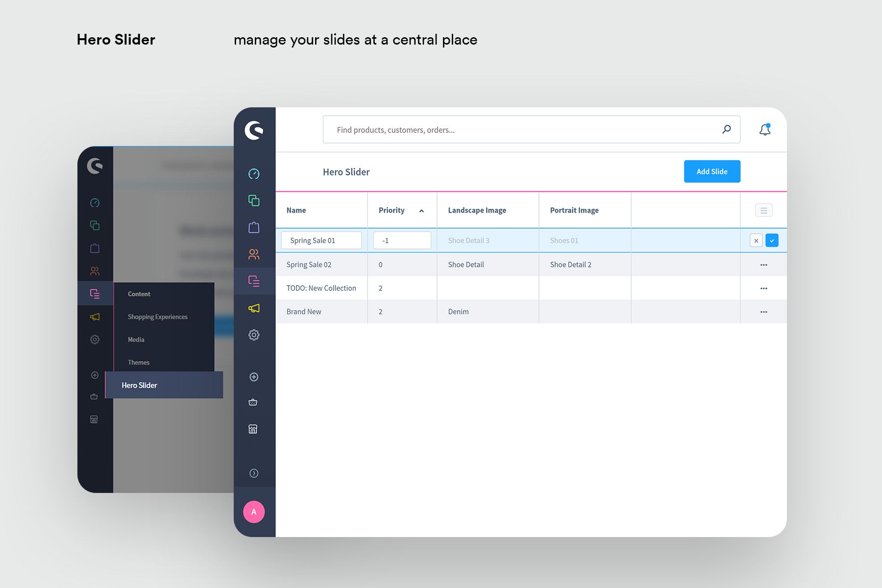Image resolution: width=882 pixels, height=588 pixels.
Task: Open the column settings list icon
Action: 764,210
